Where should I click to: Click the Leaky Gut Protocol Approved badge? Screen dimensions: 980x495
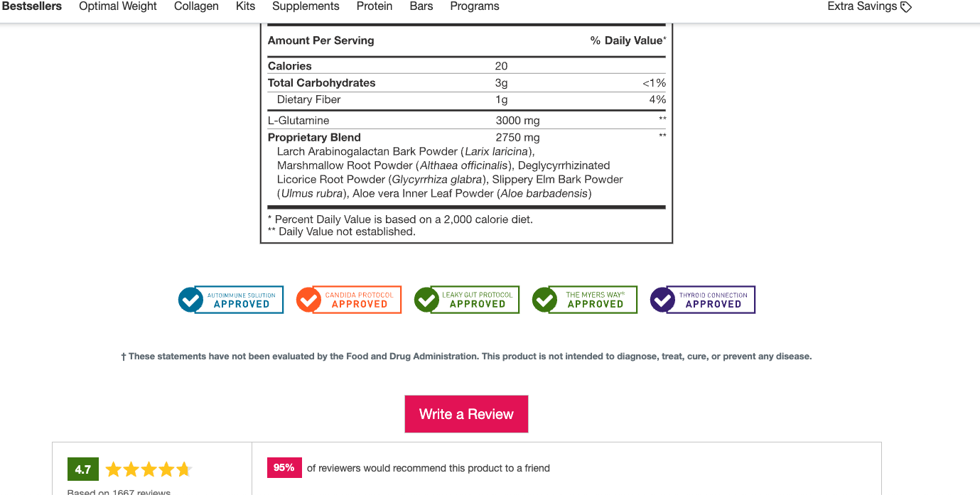467,300
